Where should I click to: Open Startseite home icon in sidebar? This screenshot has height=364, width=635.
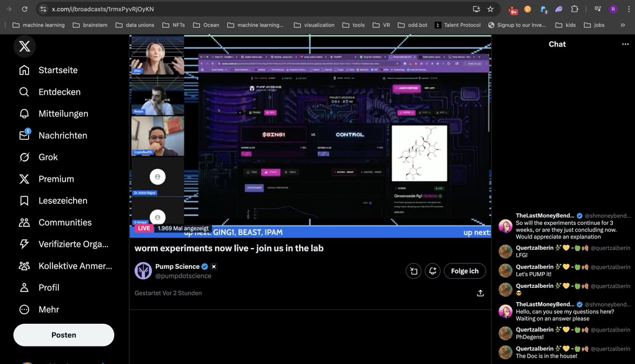(24, 70)
